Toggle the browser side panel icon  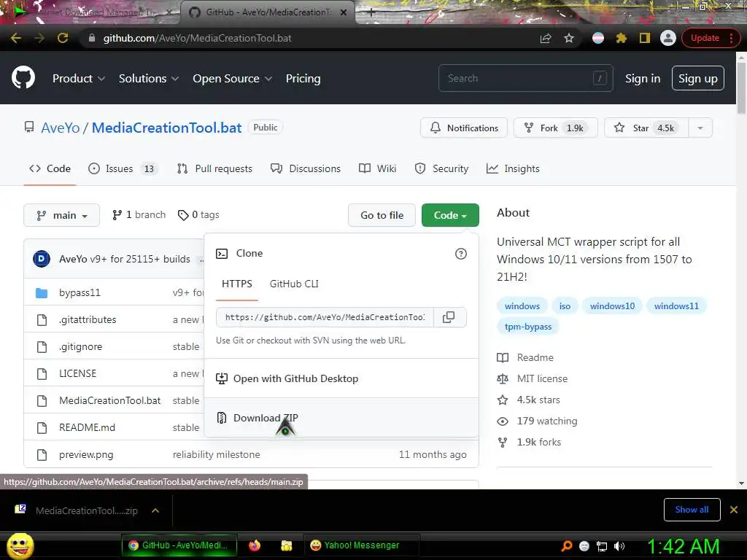tap(645, 38)
